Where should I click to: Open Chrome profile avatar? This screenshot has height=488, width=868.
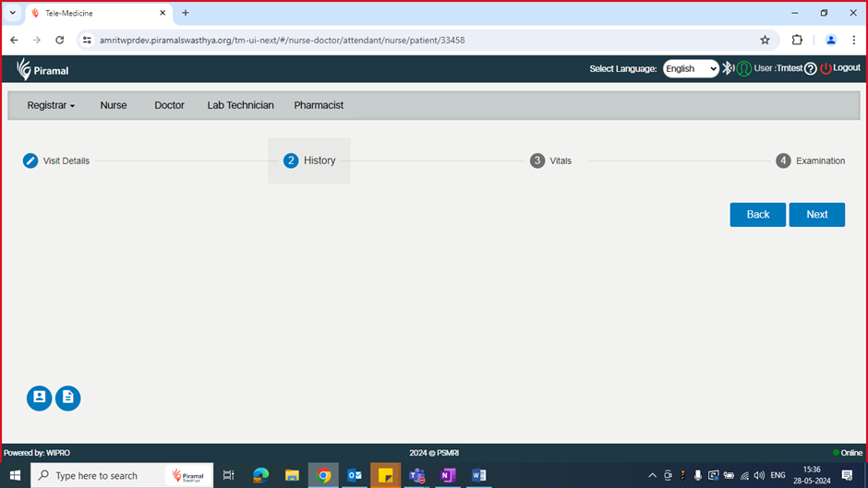(831, 40)
